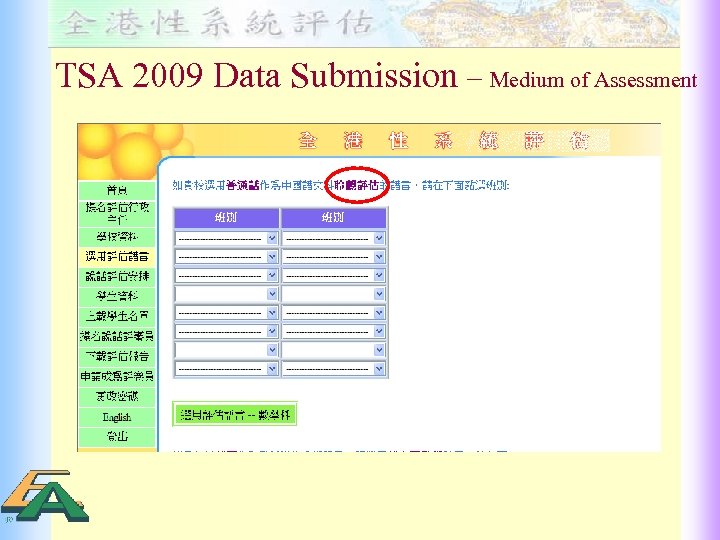Click left 班別 table column header
This screenshot has width=720, height=540.
[226, 218]
